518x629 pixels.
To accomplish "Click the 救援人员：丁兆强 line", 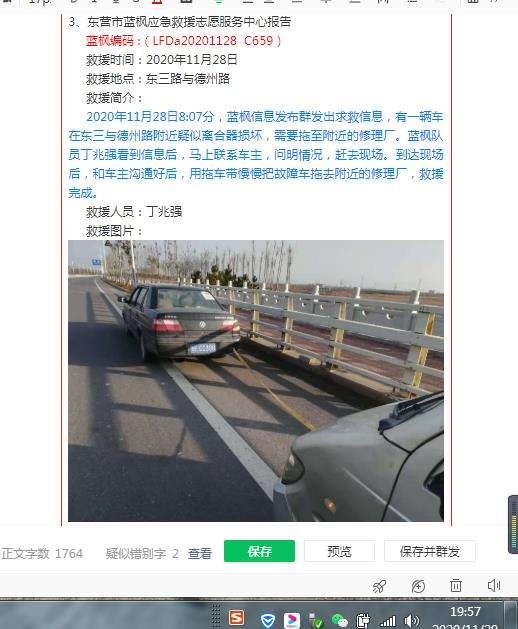I will tap(134, 211).
